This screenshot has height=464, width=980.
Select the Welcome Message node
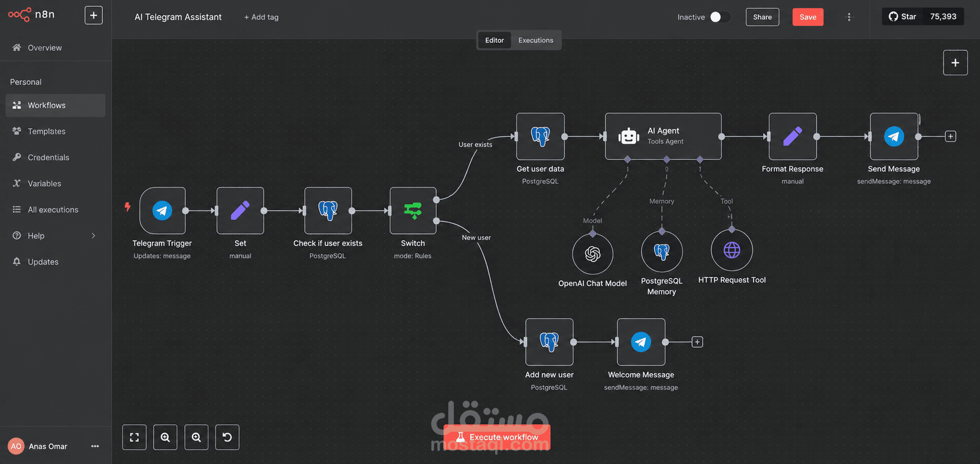pos(641,342)
